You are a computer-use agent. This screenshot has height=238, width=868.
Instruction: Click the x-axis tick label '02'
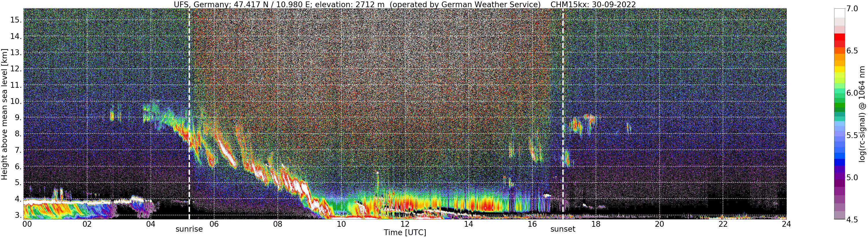point(87,224)
